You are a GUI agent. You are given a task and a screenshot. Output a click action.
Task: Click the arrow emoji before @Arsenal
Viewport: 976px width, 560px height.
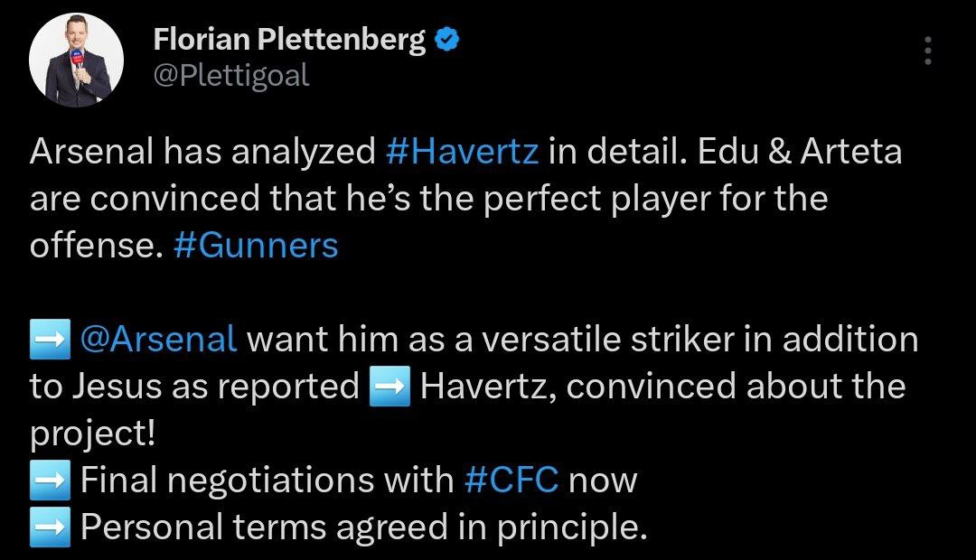pos(50,340)
